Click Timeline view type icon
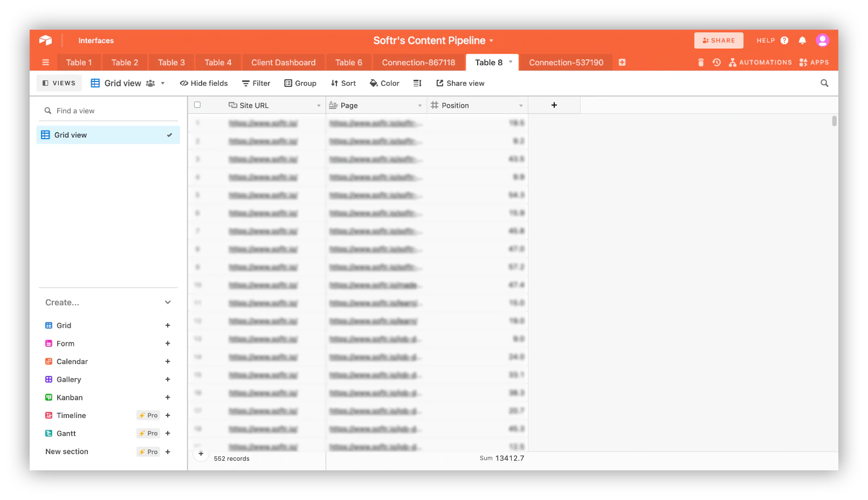868x500 pixels. (49, 415)
